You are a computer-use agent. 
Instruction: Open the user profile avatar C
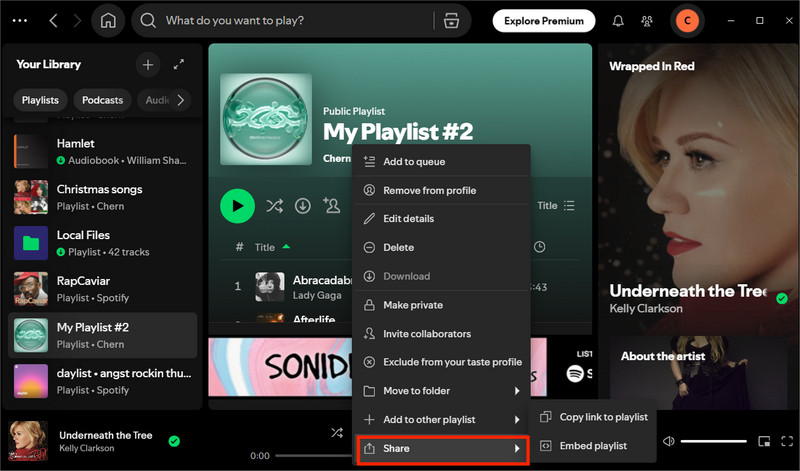point(687,20)
